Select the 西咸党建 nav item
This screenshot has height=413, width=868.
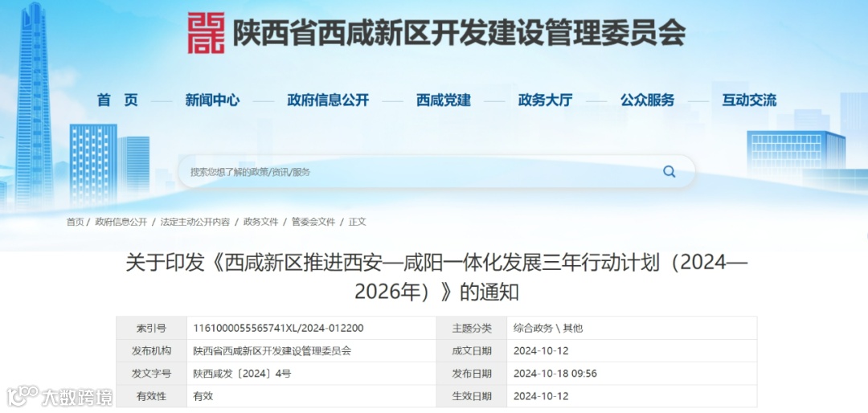444,100
